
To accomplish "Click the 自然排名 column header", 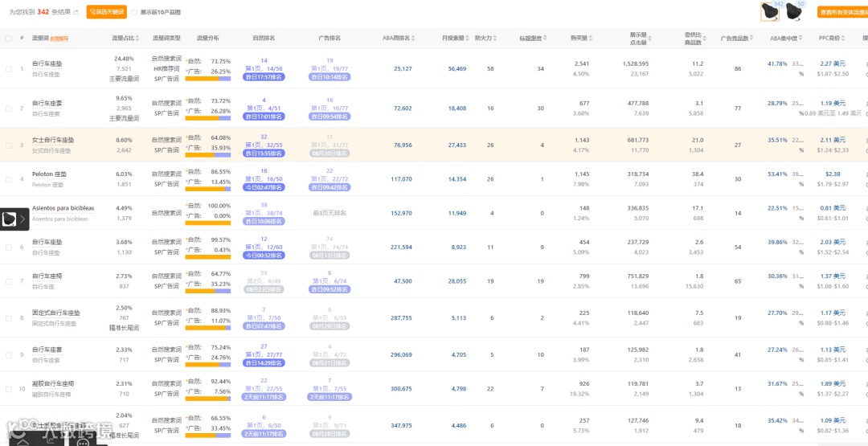I will coord(264,39).
